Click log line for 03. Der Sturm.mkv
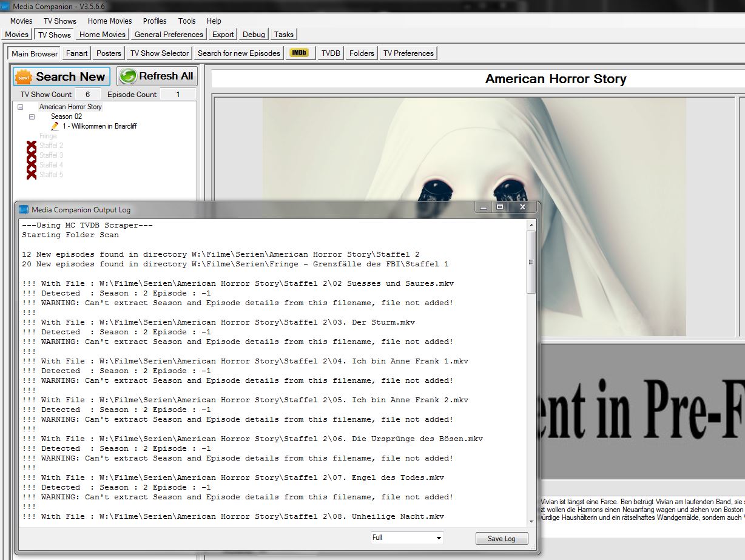Image resolution: width=745 pixels, height=560 pixels. coord(218,322)
